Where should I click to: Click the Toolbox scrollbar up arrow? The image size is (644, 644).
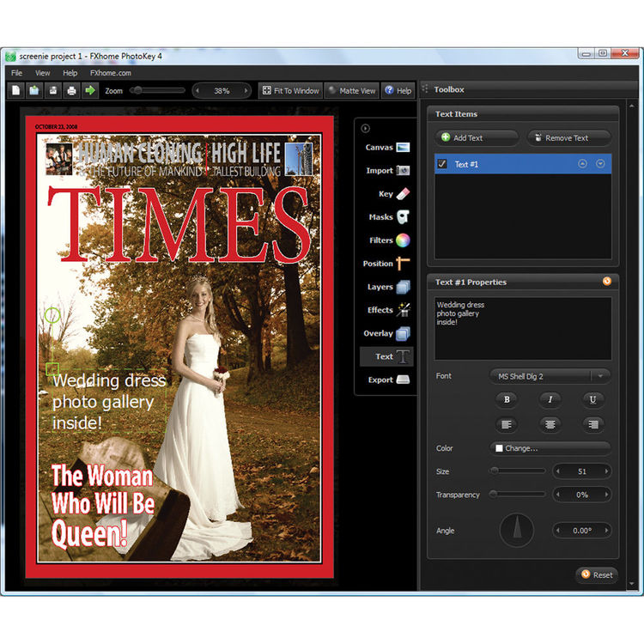(x=631, y=106)
